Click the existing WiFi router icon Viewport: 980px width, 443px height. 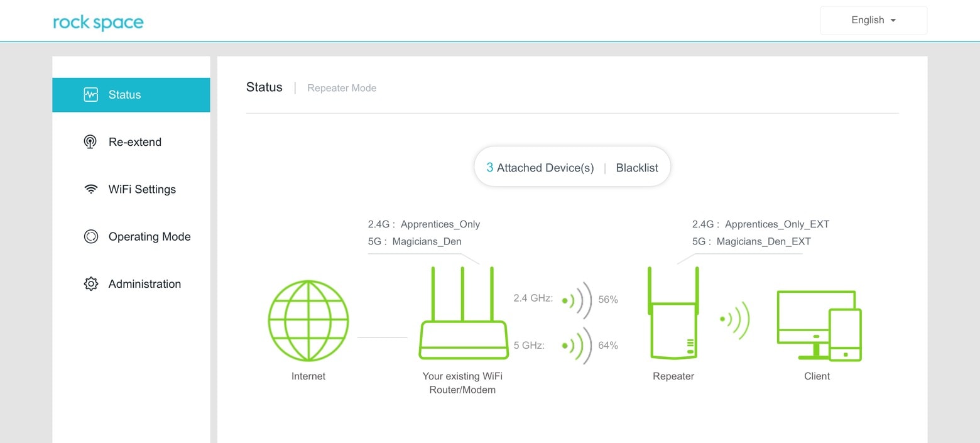(462, 314)
